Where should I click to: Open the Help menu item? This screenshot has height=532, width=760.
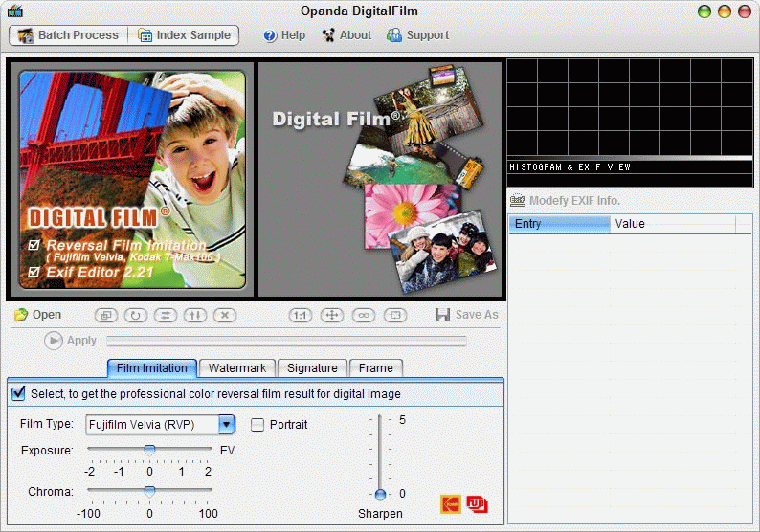point(284,35)
